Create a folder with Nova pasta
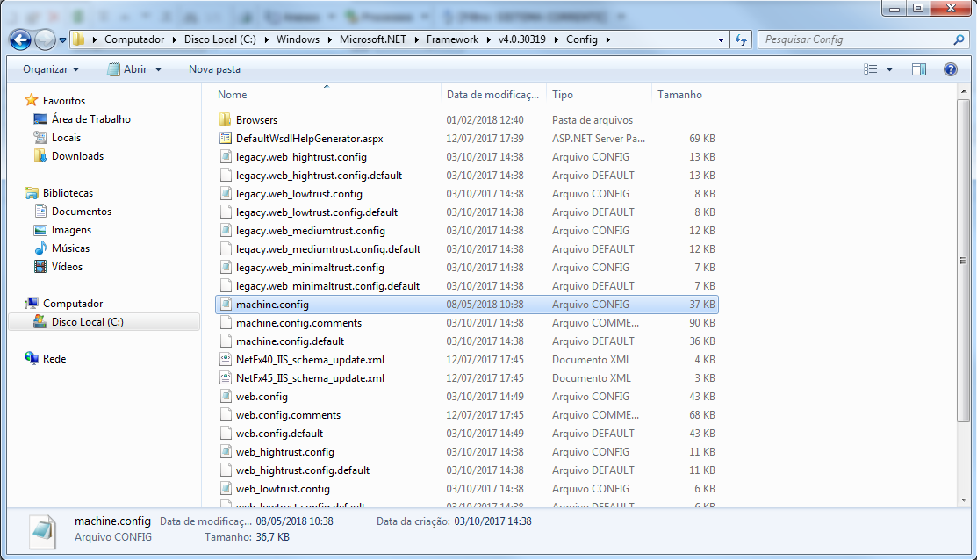The image size is (977, 560). coord(214,69)
